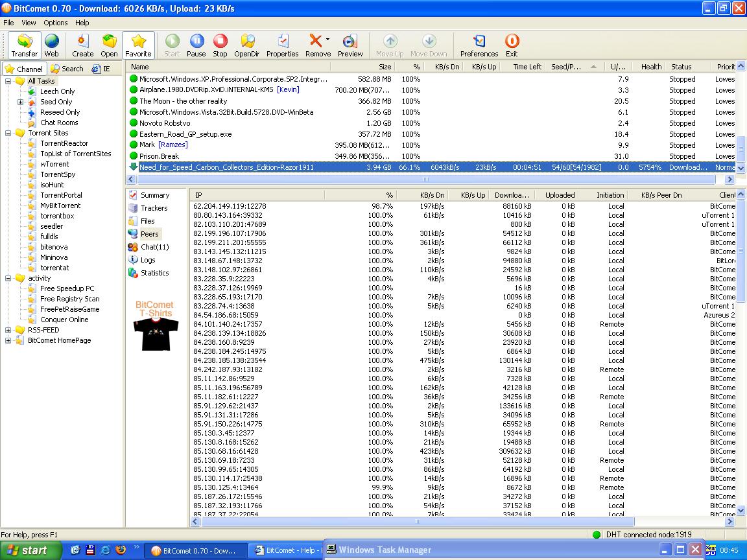Screen dimensions: 747x560
Task: Toggle the Favorite panel button
Action: [138, 45]
